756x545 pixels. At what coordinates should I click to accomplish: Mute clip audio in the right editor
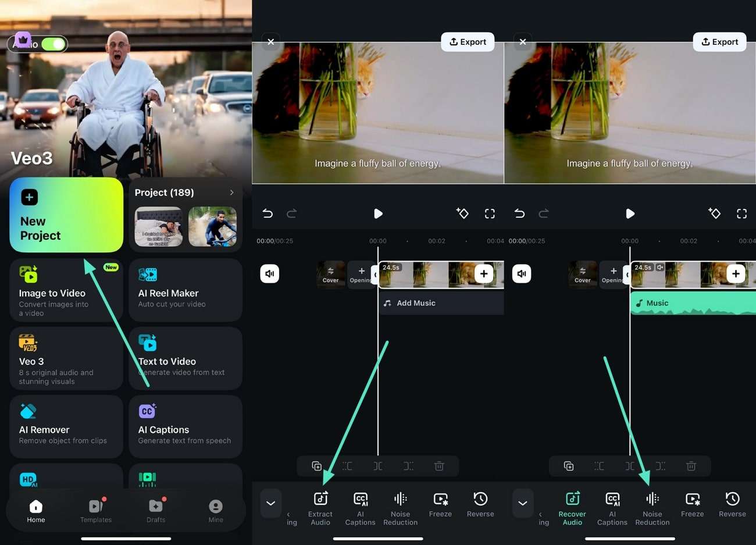(522, 273)
